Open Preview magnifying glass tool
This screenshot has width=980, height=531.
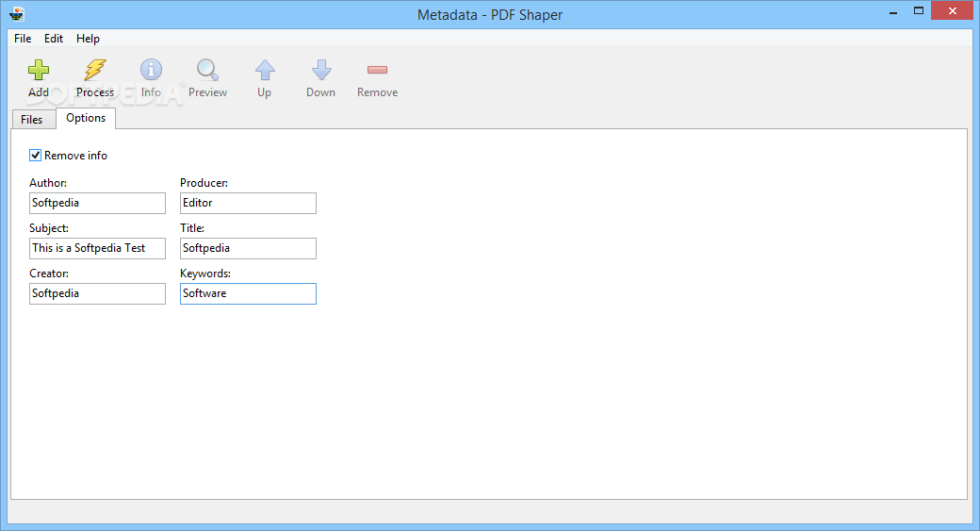[x=207, y=70]
